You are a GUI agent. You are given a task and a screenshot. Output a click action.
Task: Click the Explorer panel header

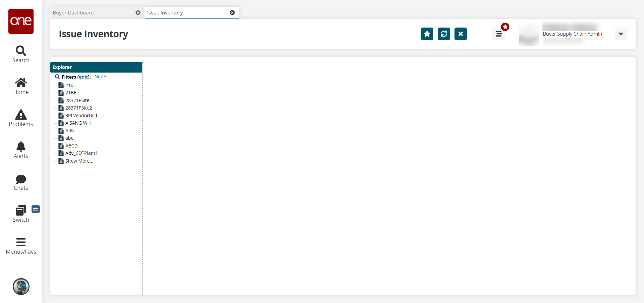point(96,67)
